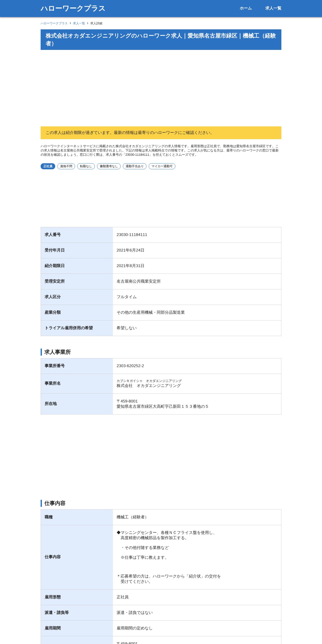Image resolution: width=322 pixels, height=644 pixels.
Task: Click 受付年月日 row label
Action: coord(55,250)
